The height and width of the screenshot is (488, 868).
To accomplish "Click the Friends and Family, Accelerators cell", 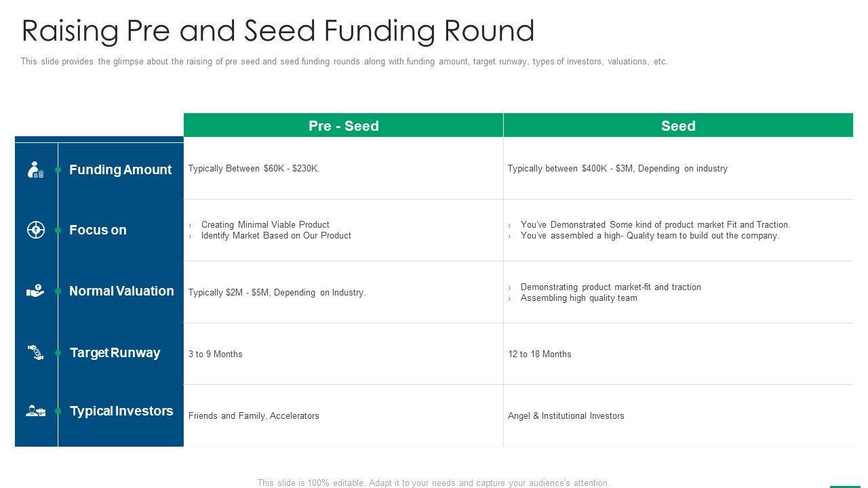I will click(x=254, y=415).
